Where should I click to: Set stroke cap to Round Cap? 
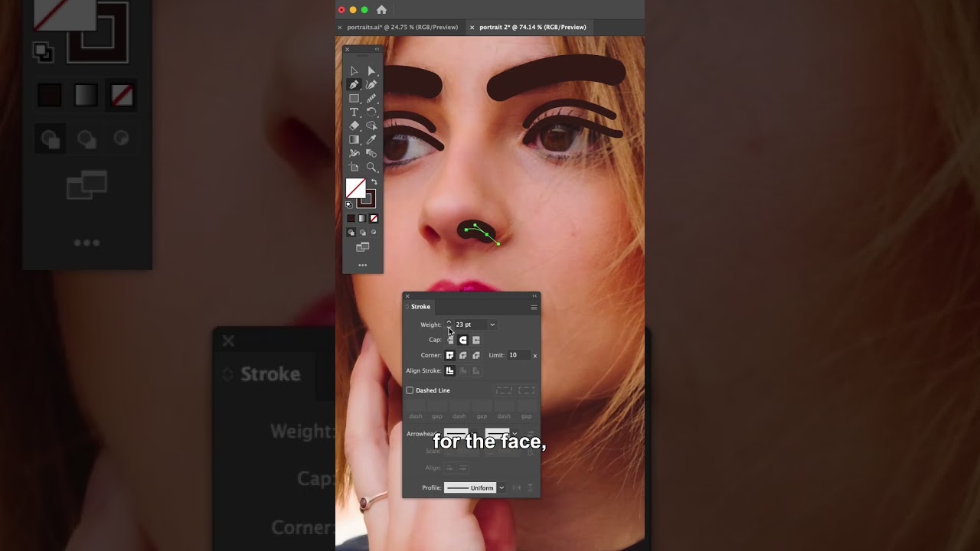point(463,340)
